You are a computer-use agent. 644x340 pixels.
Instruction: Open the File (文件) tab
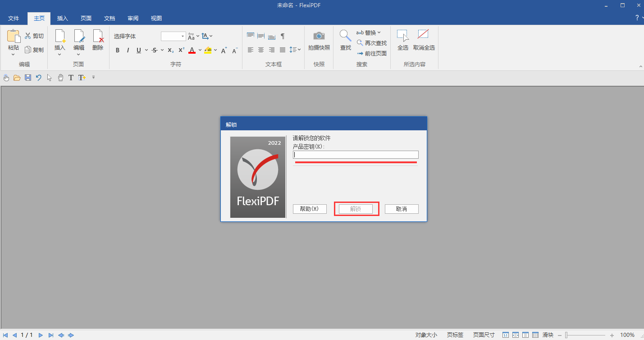click(14, 18)
